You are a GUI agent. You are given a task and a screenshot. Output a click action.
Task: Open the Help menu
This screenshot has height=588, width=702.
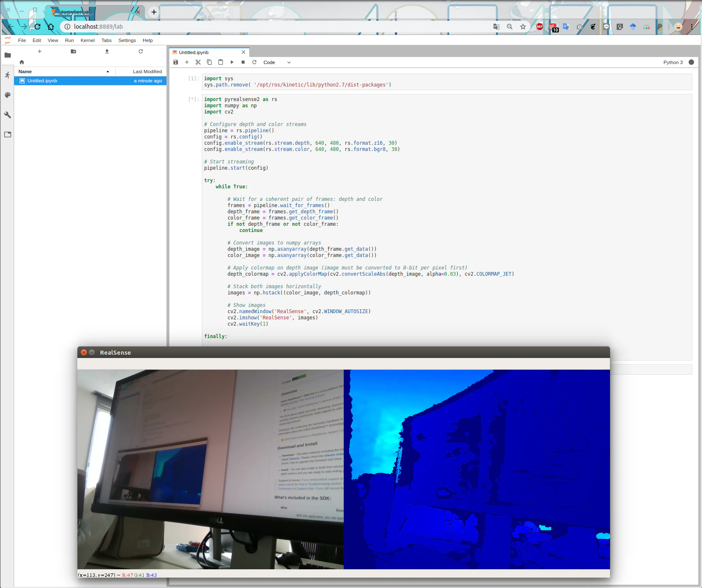coord(148,40)
